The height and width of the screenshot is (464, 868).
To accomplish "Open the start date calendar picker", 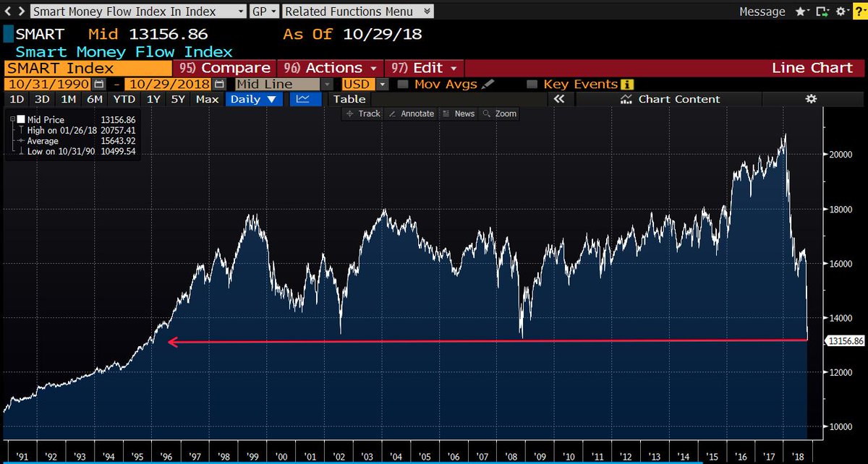I will (x=101, y=85).
